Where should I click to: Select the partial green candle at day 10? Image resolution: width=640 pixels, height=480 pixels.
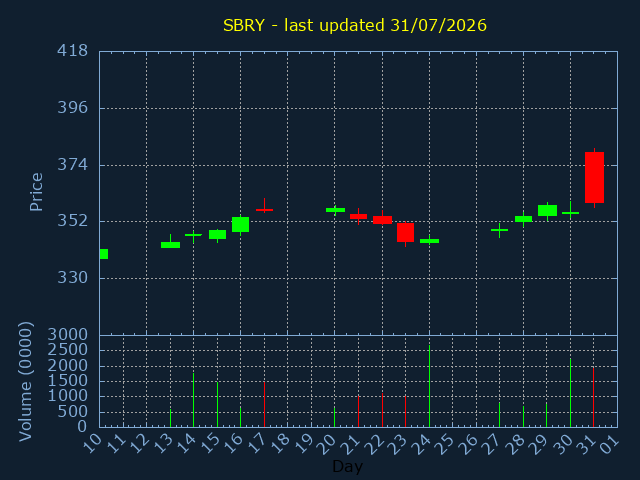tap(104, 254)
